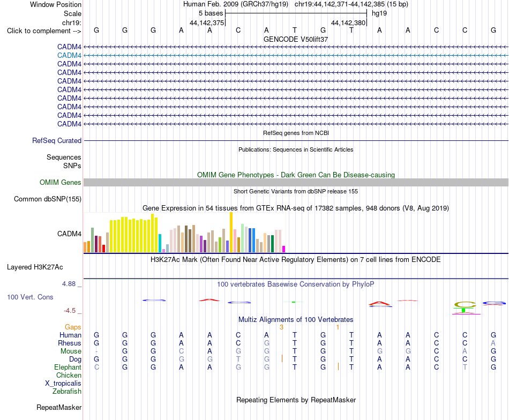The image size is (509, 420).
Task: Click the orange gap count '1'
Action: tap(338, 327)
